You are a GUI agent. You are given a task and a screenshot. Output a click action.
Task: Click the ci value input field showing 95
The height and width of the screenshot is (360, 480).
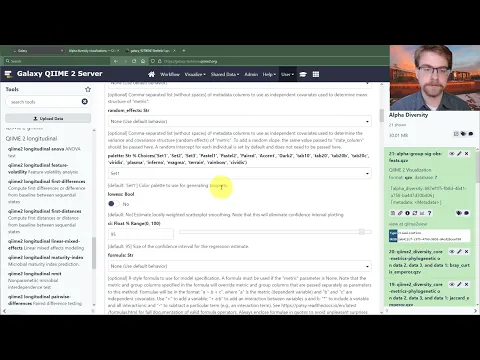[x=141, y=234]
